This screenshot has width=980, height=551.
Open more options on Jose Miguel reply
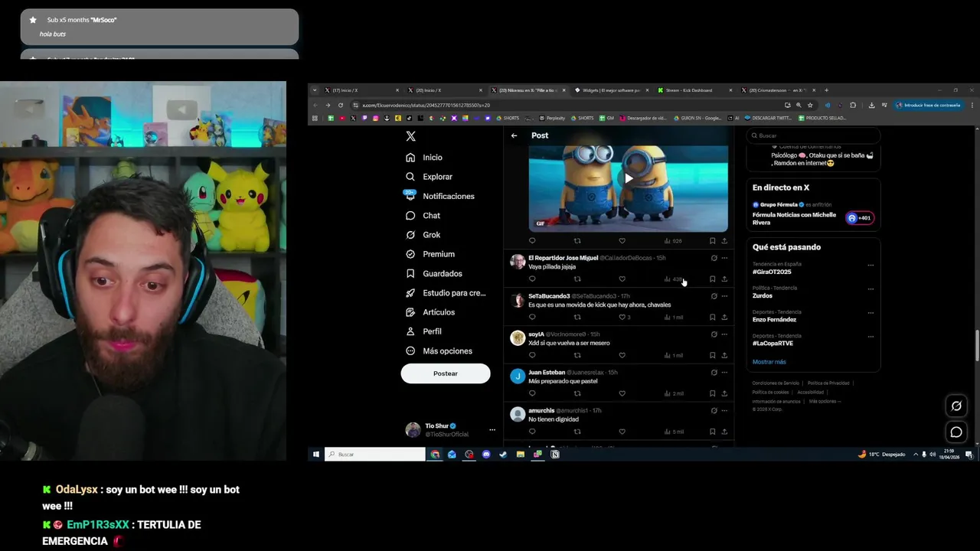click(x=724, y=258)
